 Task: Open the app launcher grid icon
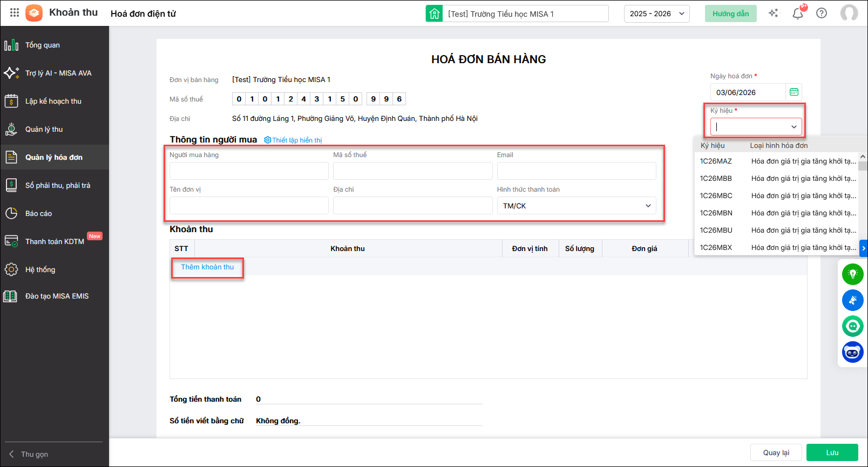[x=15, y=13]
